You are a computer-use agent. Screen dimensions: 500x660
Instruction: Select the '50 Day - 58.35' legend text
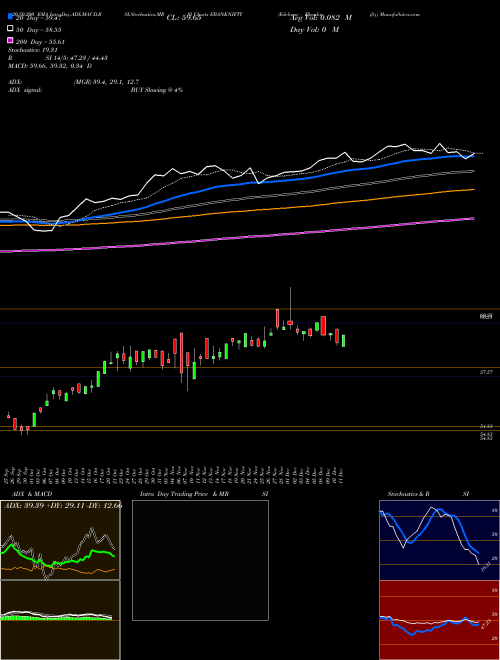click(x=39, y=30)
